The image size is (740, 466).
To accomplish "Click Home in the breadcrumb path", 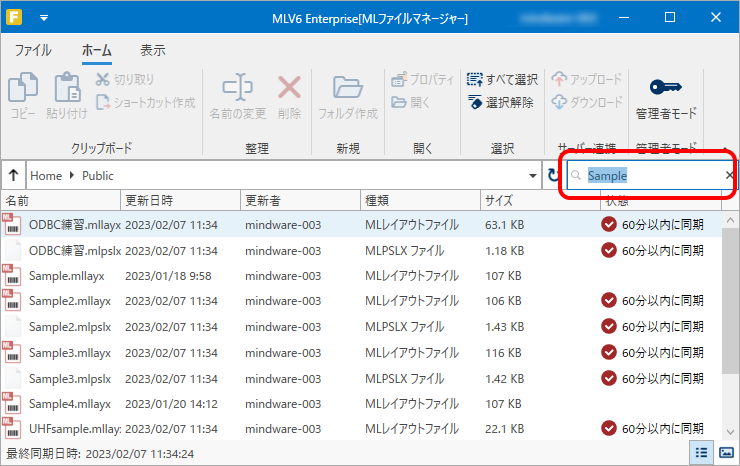I will click(46, 176).
